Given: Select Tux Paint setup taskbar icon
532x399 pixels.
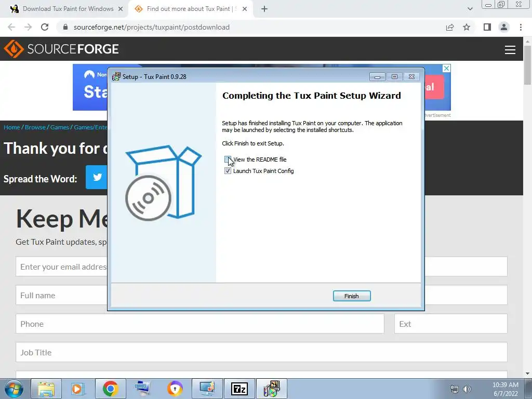Looking at the screenshot, I should pos(271,389).
